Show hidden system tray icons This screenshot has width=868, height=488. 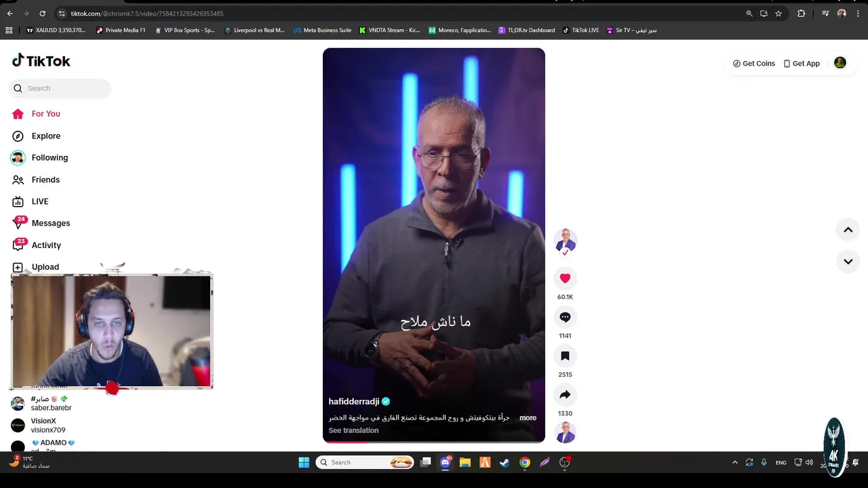[x=734, y=462]
